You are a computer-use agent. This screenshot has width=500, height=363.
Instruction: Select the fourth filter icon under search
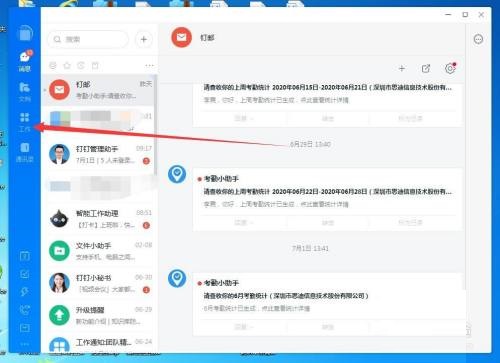[x=95, y=65]
